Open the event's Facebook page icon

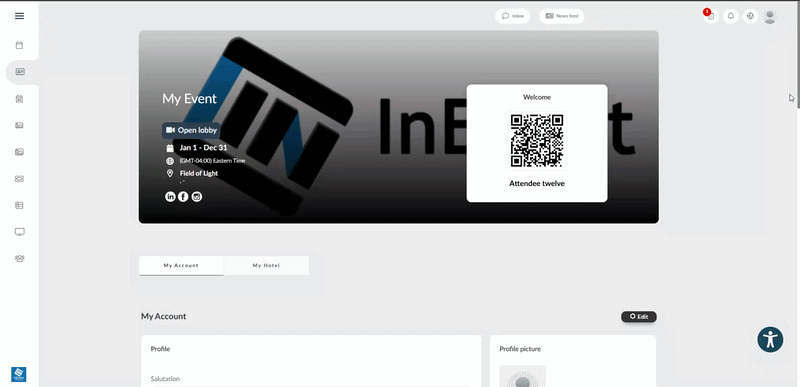183,197
